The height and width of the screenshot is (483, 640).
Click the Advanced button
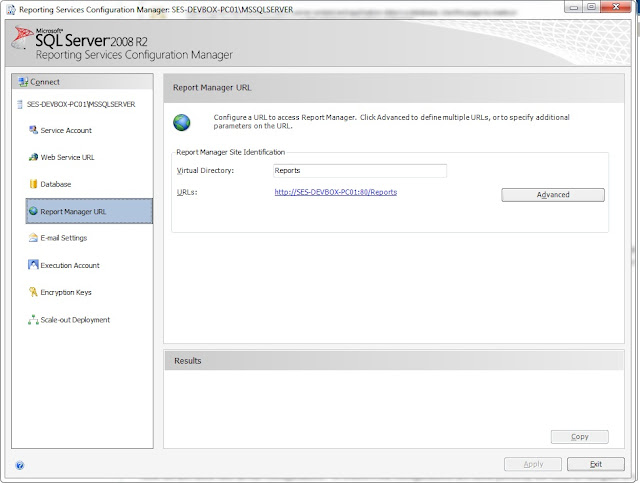pyautogui.click(x=553, y=195)
